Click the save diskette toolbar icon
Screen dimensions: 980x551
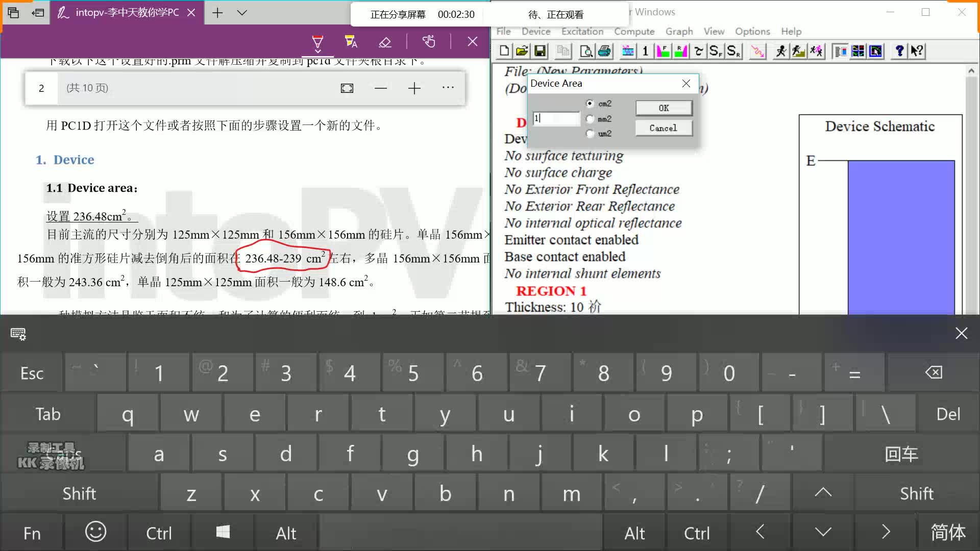coord(540,51)
